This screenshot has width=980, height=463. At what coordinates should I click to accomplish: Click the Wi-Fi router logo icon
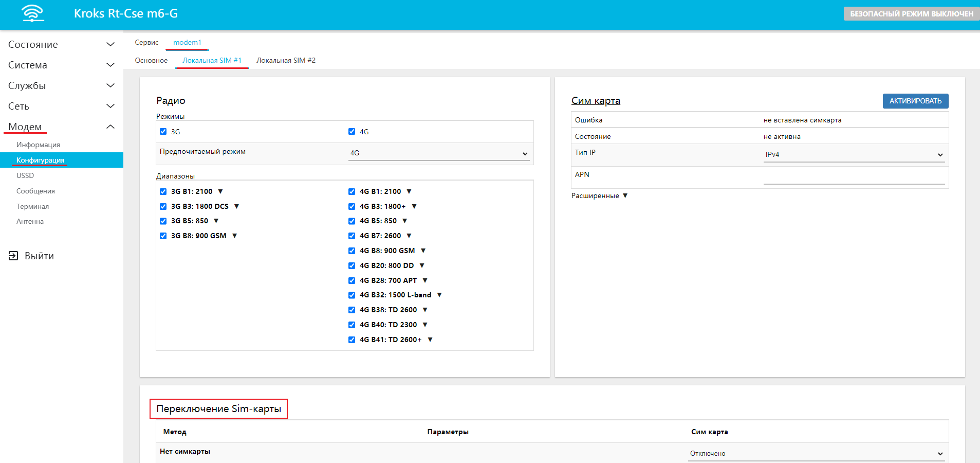point(33,13)
